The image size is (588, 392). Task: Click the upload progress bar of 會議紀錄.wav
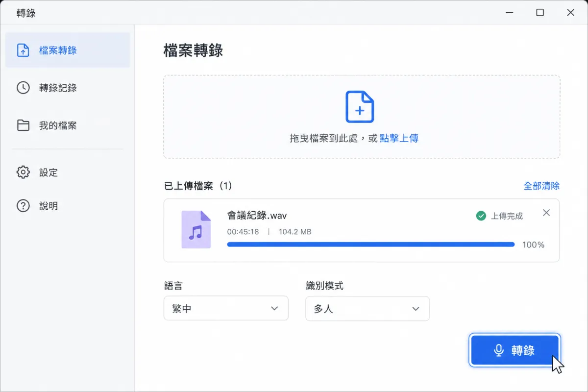371,244
